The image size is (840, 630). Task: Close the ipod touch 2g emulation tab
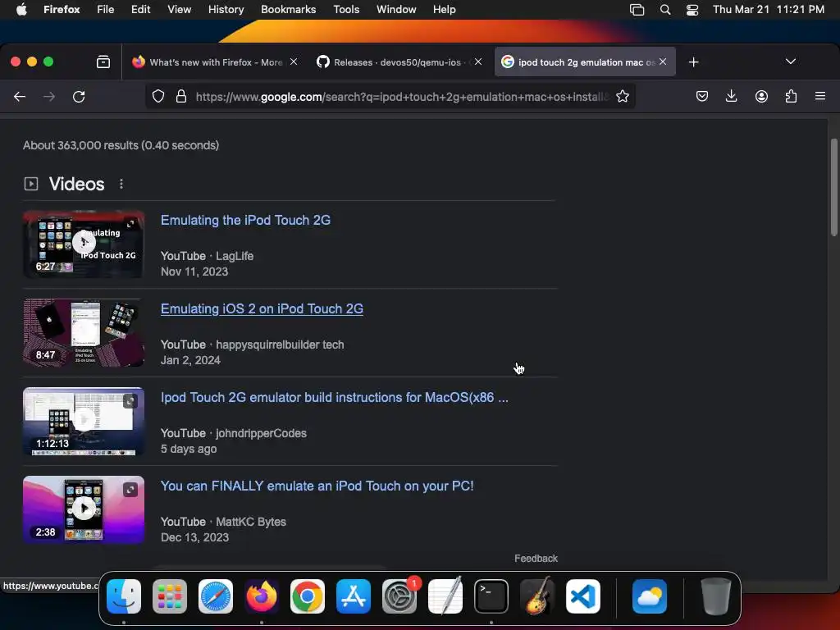[663, 62]
